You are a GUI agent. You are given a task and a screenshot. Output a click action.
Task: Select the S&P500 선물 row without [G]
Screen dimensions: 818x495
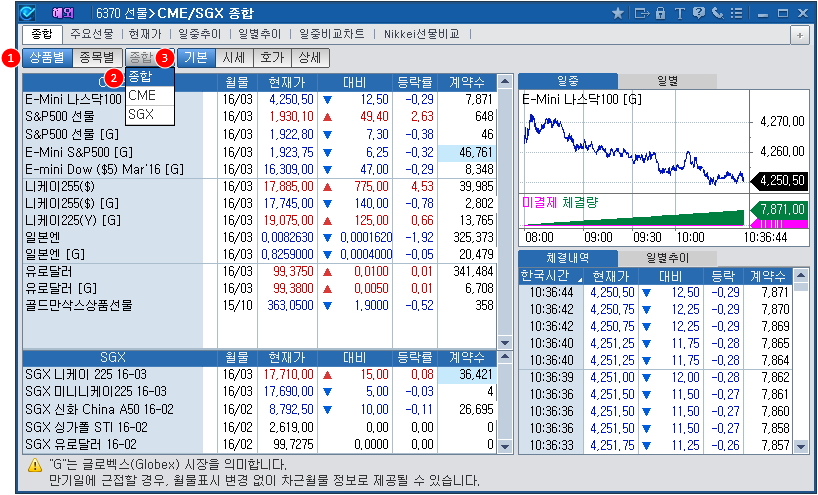click(260, 116)
